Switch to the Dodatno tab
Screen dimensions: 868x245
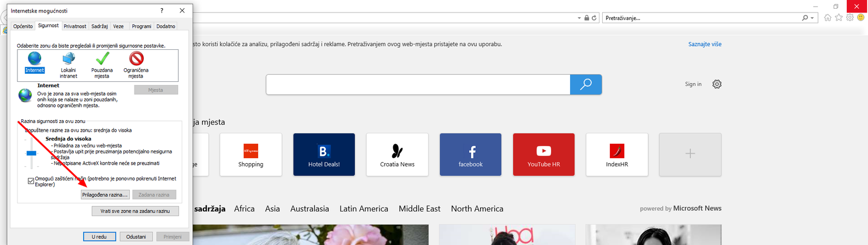click(165, 26)
